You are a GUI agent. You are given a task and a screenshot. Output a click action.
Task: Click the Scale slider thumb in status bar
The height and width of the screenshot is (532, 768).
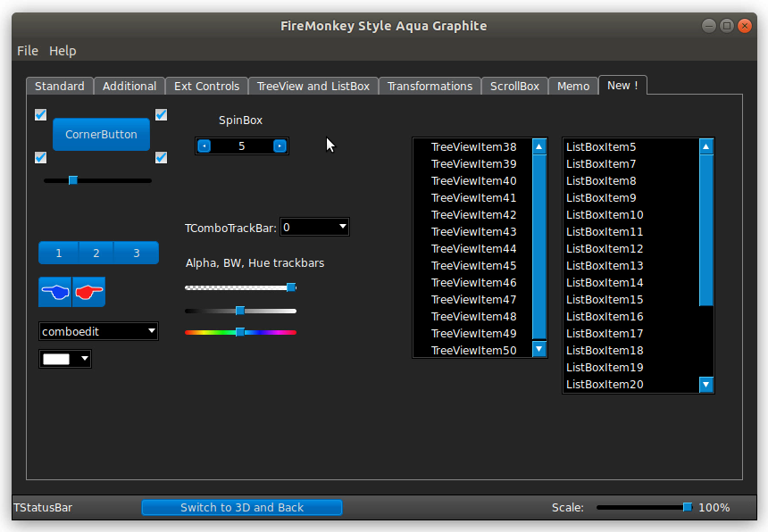click(x=688, y=507)
